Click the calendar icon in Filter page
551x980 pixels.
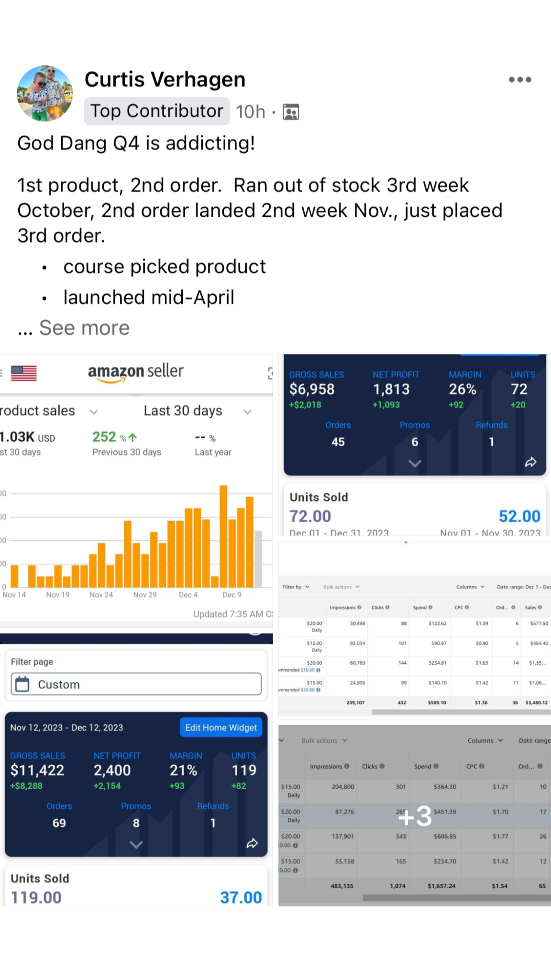pos(22,684)
